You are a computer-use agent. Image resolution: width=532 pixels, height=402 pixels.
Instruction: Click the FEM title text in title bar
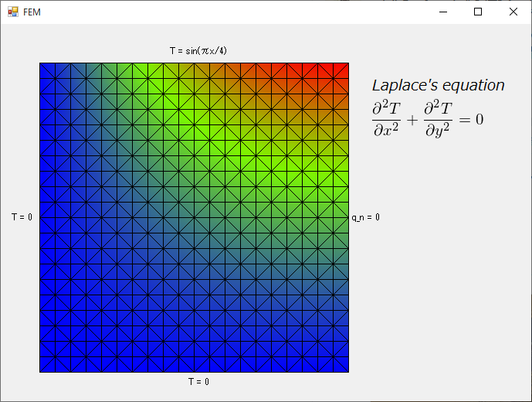pyautogui.click(x=32, y=12)
